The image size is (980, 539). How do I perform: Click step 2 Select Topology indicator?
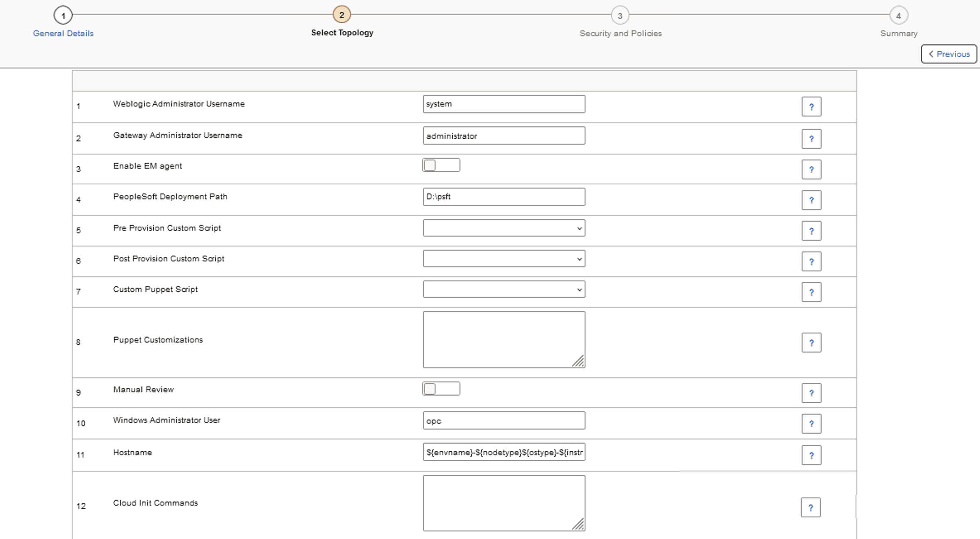click(x=342, y=14)
